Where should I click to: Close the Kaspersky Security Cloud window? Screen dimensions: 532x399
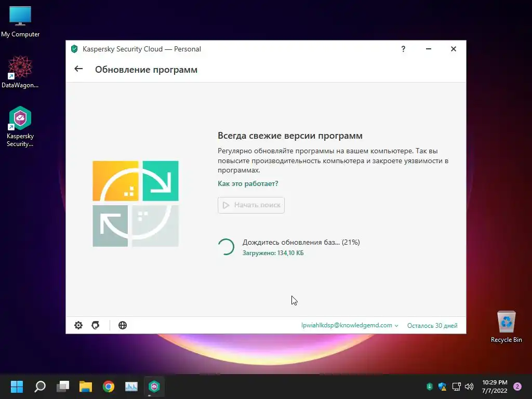pyautogui.click(x=453, y=49)
